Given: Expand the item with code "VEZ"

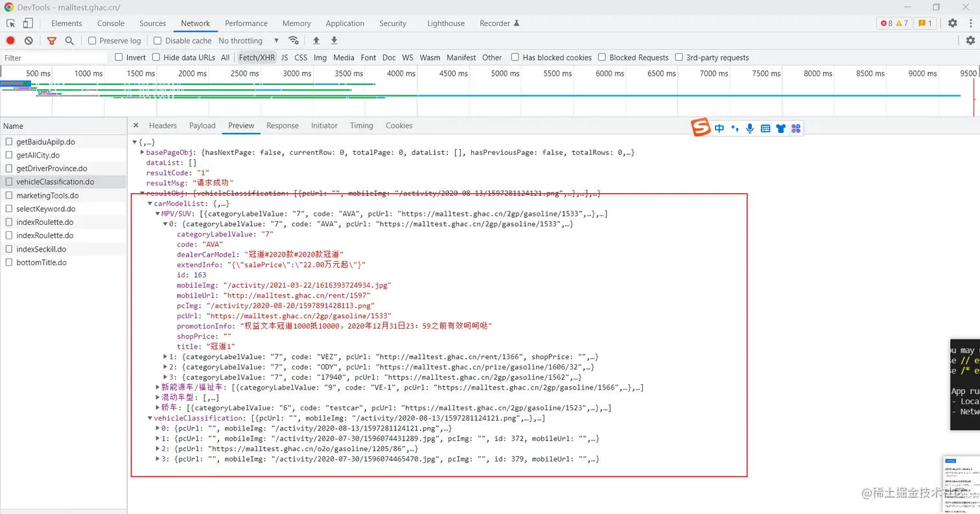Looking at the screenshot, I should tap(165, 357).
